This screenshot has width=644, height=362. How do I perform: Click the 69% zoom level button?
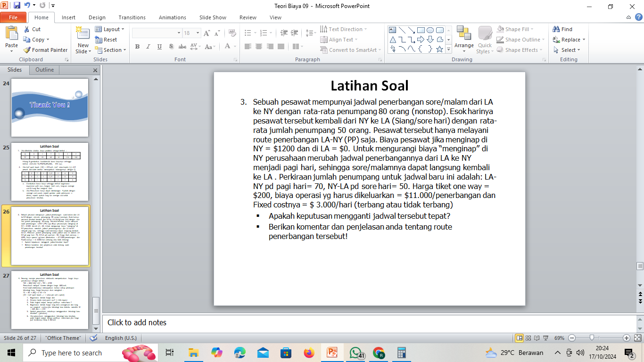(x=559, y=338)
